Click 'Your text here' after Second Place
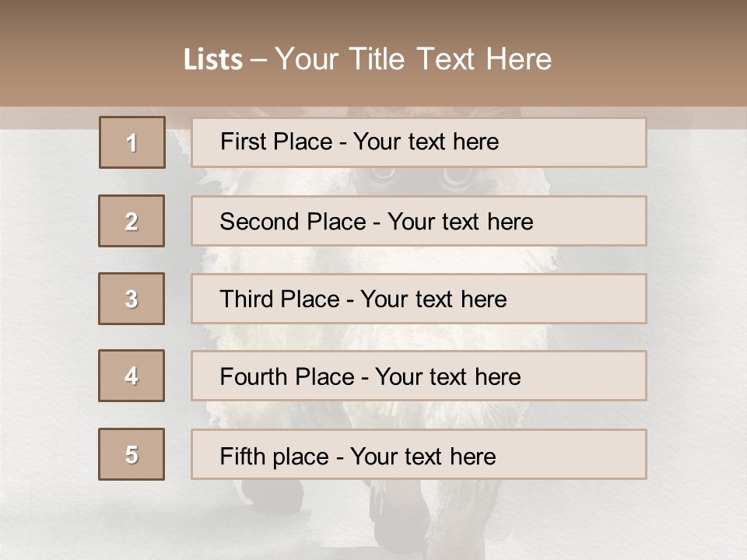The image size is (747, 560). click(x=460, y=222)
